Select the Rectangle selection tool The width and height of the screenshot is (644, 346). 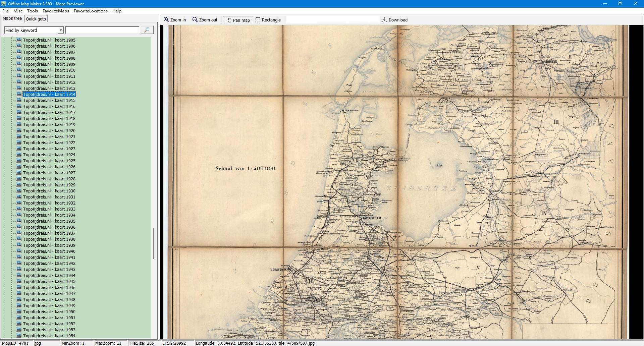pos(258,20)
